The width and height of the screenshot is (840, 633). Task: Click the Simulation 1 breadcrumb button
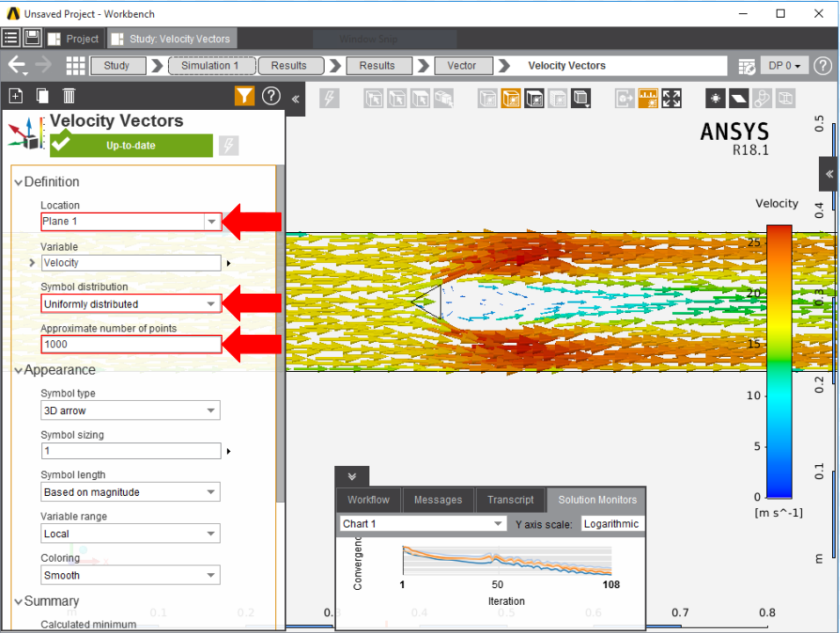click(212, 66)
